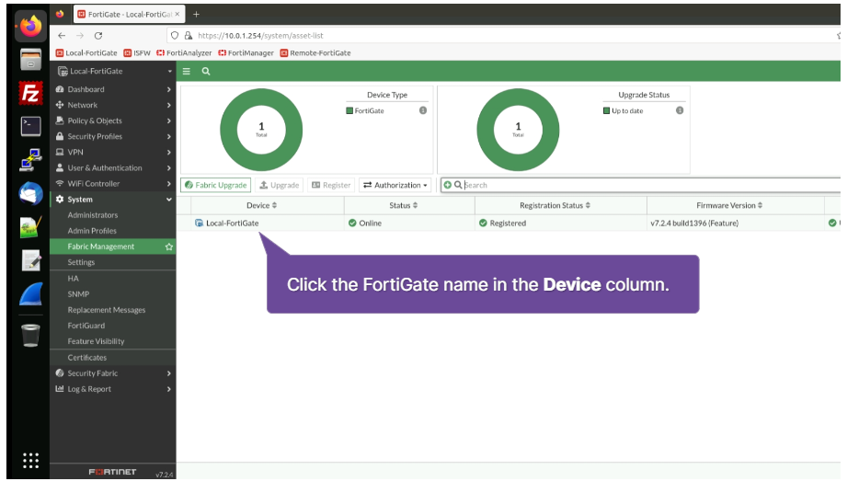Expand the Dashboard menu
Image resolution: width=847 pixels, height=504 pixels.
[x=113, y=90]
